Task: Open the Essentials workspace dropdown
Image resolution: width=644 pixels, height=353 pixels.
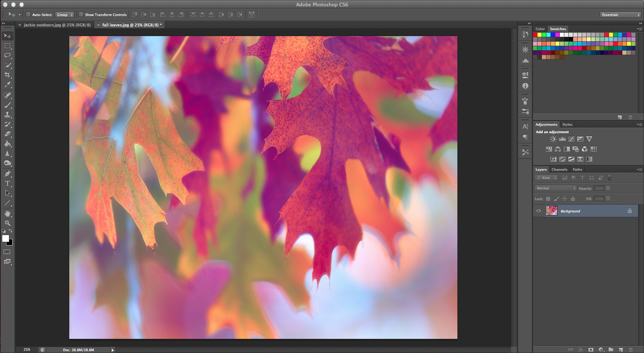Action: tap(621, 15)
